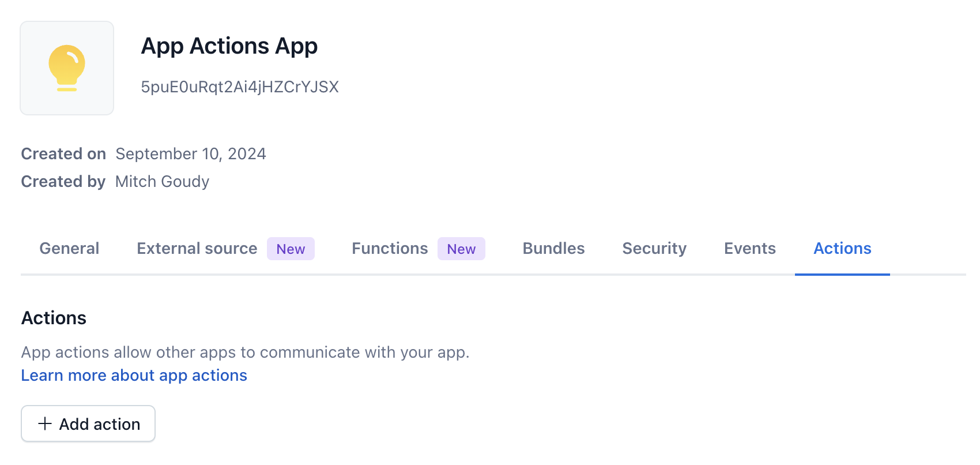Screen dimensions: 980x465
Task: Open the External source tab
Action: click(x=197, y=249)
